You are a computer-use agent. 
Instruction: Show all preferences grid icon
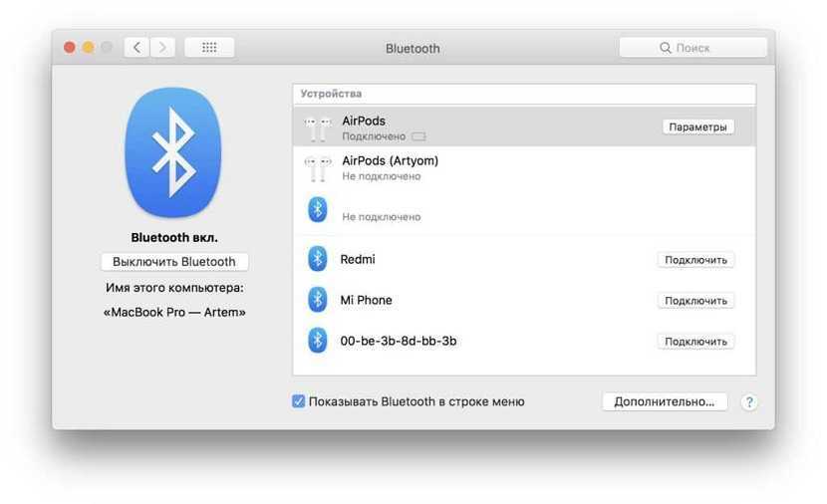point(209,48)
